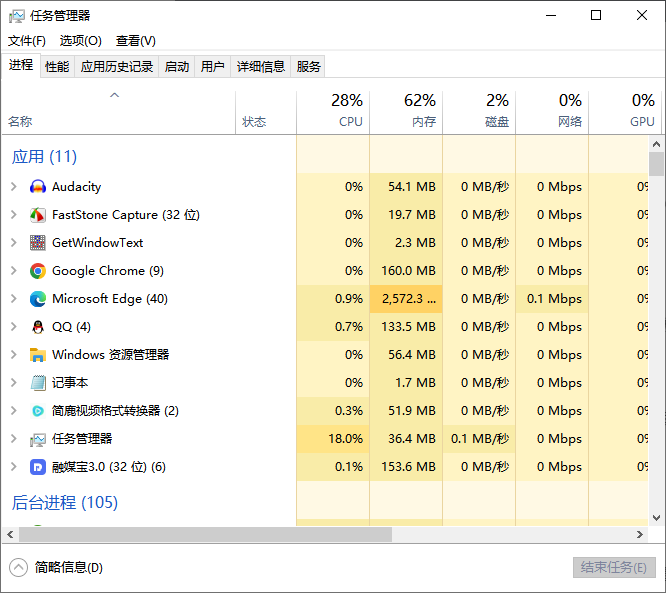Click the QQ penguin icon
The height and width of the screenshot is (593, 666).
point(38,327)
